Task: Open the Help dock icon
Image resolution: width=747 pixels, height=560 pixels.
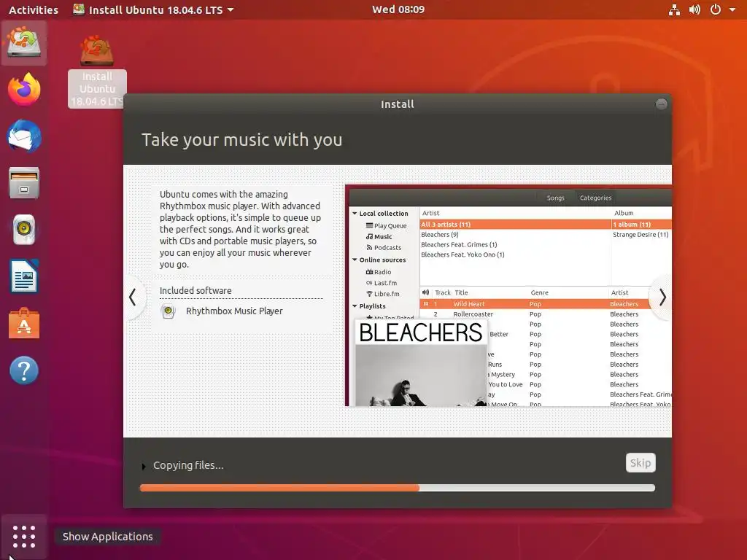Action: pyautogui.click(x=24, y=370)
